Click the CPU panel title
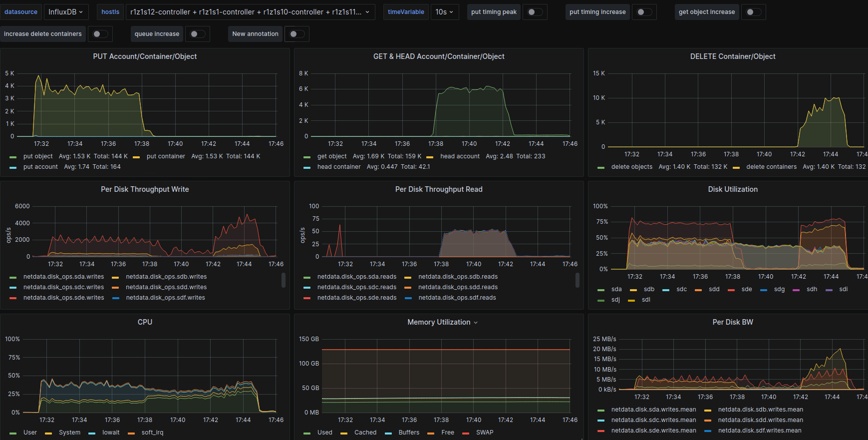This screenshot has width=868, height=440. pyautogui.click(x=145, y=322)
